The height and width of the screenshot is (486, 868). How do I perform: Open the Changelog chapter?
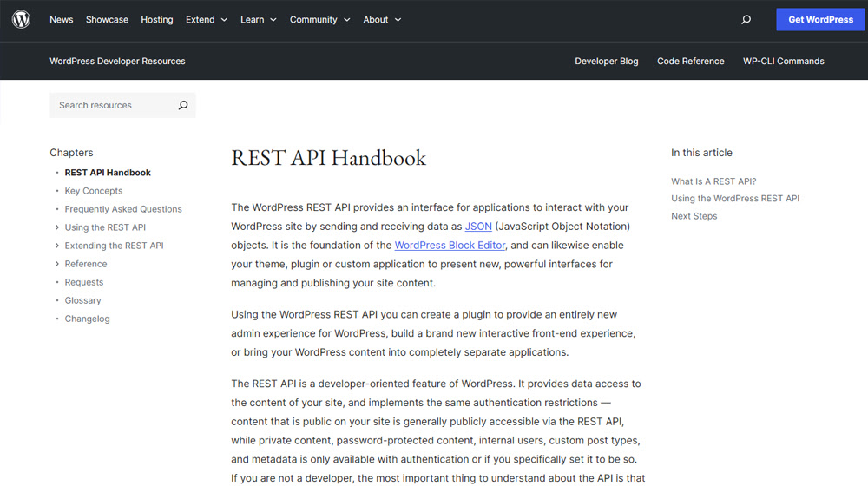click(87, 319)
